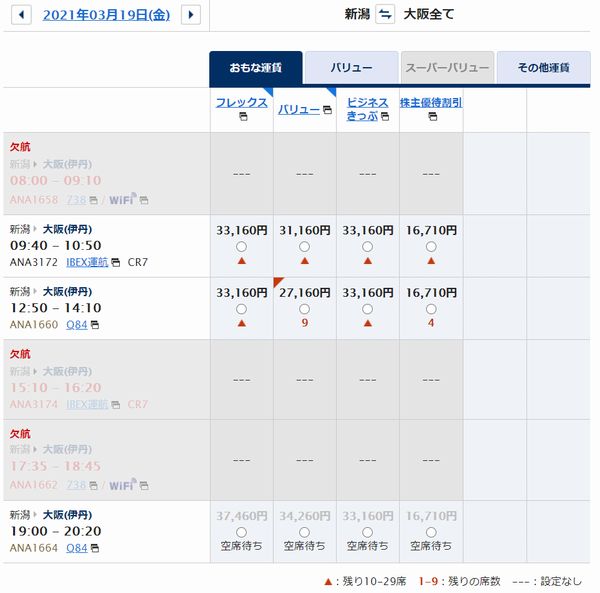Select バリュー 31,160円 for ANA3172
This screenshot has width=600, height=593.
305,247
